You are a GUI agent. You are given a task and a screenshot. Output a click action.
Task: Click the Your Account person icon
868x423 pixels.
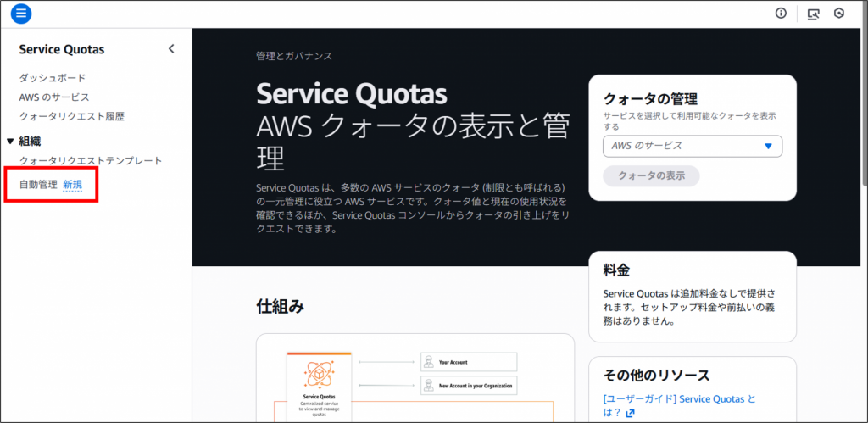tap(429, 362)
